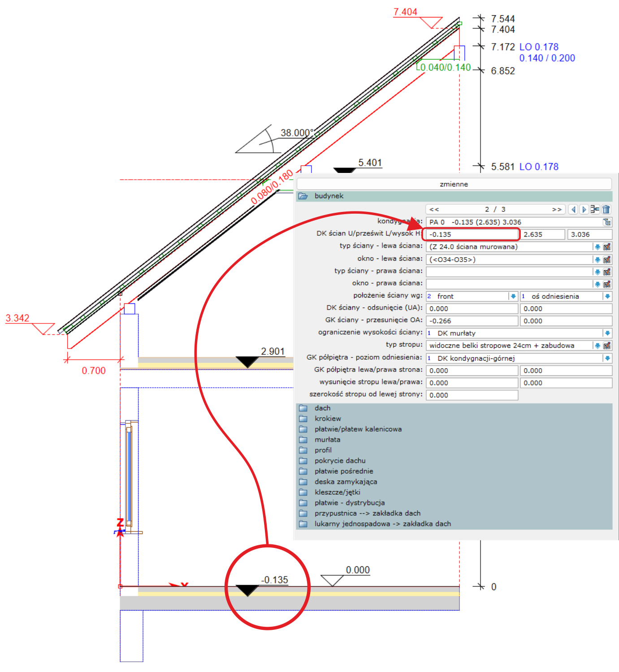Edit left wall type with edit icon
The image size is (619, 672).
pos(607,247)
